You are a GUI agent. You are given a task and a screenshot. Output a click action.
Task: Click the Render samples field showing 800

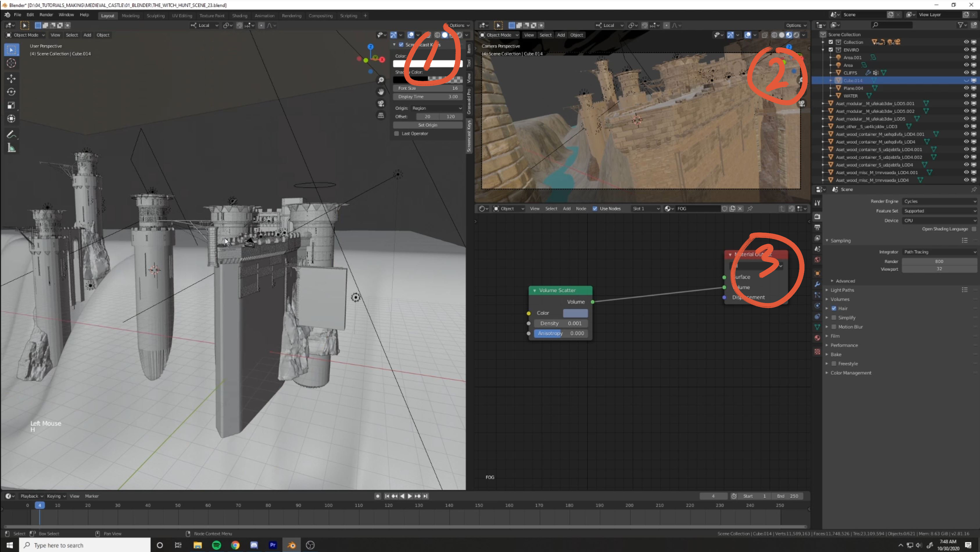pyautogui.click(x=939, y=262)
